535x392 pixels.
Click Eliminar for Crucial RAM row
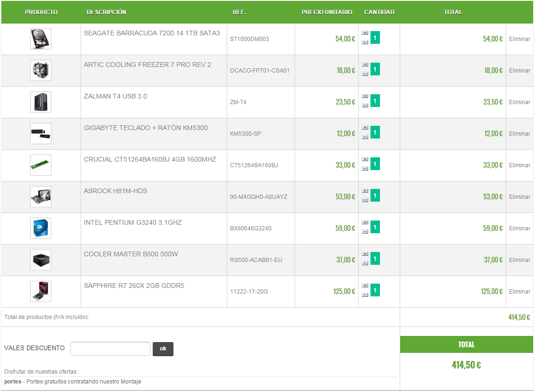pos(519,165)
